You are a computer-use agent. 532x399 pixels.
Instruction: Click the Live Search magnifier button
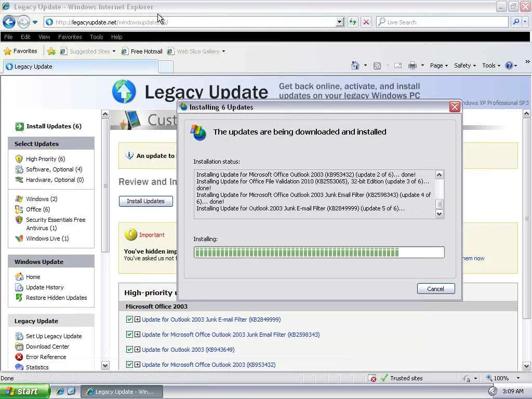(x=516, y=22)
